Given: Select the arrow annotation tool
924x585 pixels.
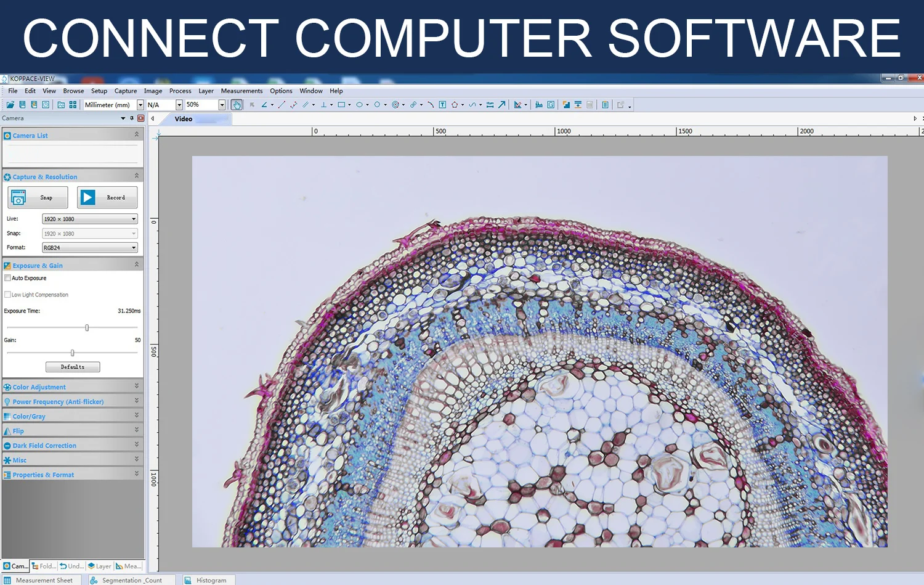Looking at the screenshot, I should click(502, 105).
